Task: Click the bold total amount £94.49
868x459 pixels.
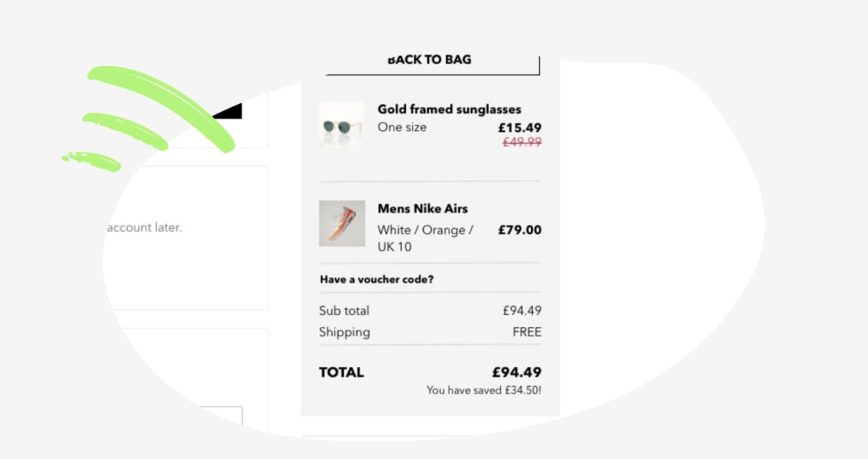Action: point(516,372)
